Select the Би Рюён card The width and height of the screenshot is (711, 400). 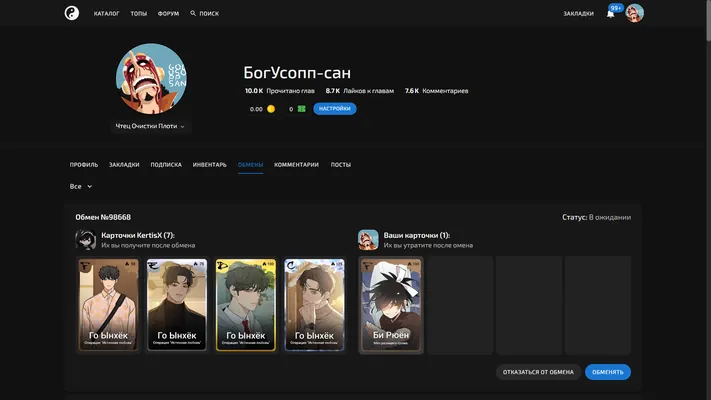[391, 305]
